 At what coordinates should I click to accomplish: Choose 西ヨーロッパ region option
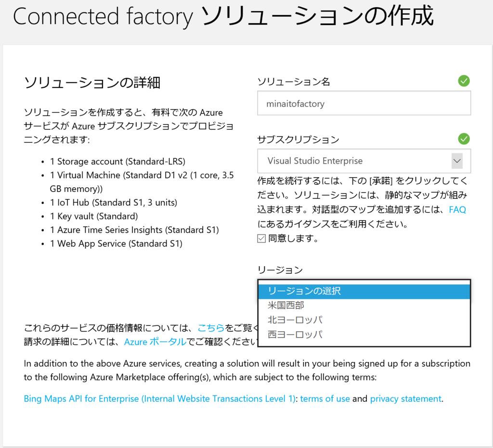[x=364, y=334]
